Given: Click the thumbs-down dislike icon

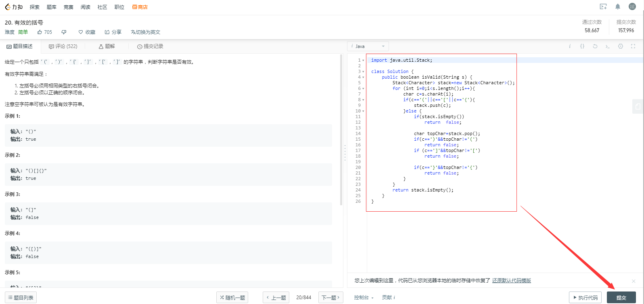Looking at the screenshot, I should point(64,32).
